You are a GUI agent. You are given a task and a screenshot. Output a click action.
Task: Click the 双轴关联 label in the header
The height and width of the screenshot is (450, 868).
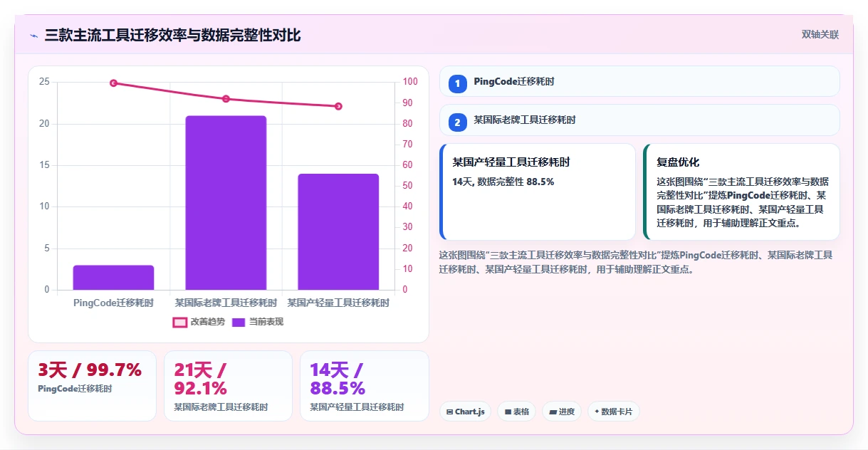click(x=820, y=34)
